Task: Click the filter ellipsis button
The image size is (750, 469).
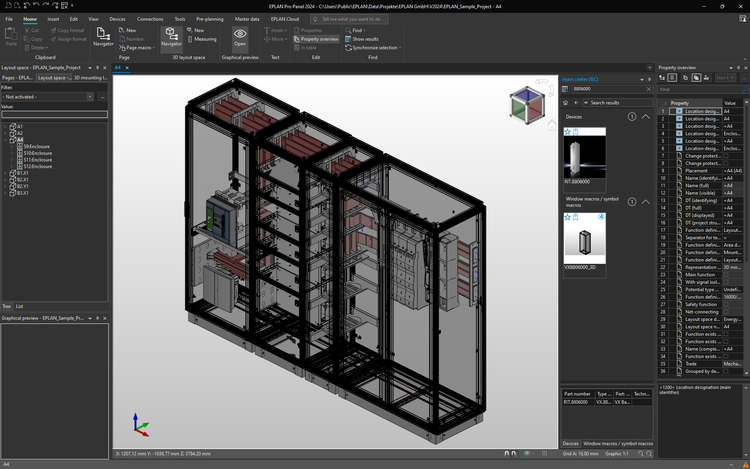Action: coord(102,97)
